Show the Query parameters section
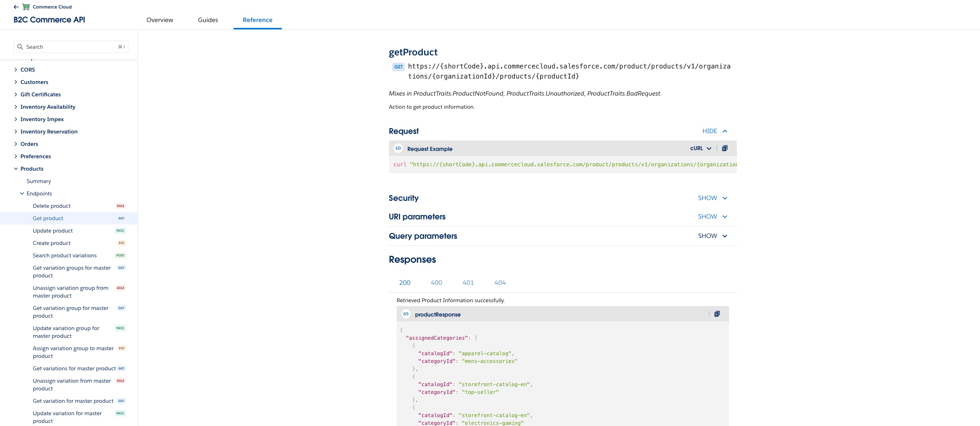The height and width of the screenshot is (426, 980). click(712, 236)
